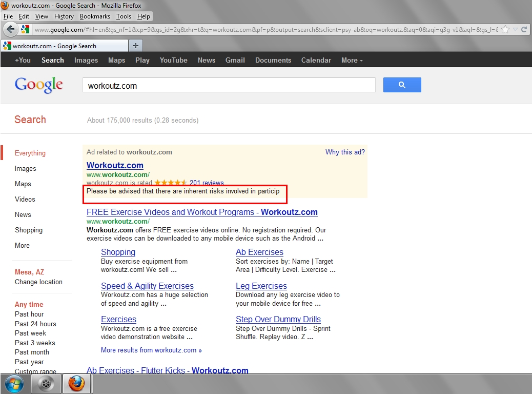Click the Firefox icon in the taskbar

point(77,384)
